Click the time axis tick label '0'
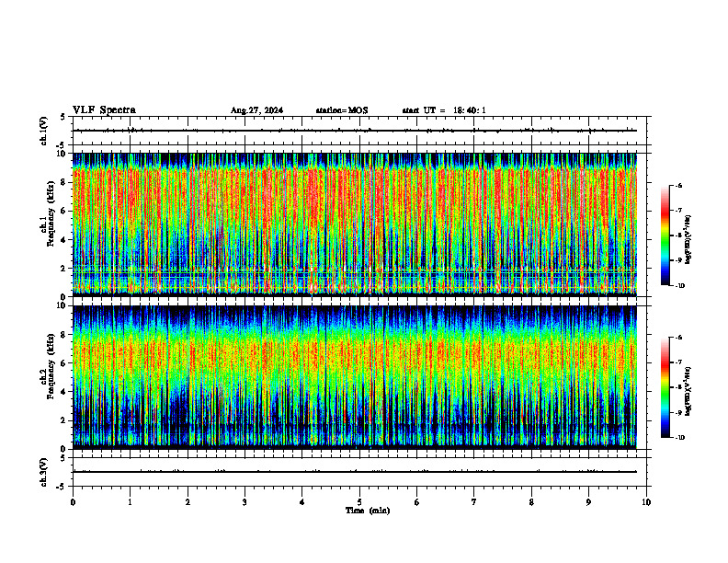 73,502
